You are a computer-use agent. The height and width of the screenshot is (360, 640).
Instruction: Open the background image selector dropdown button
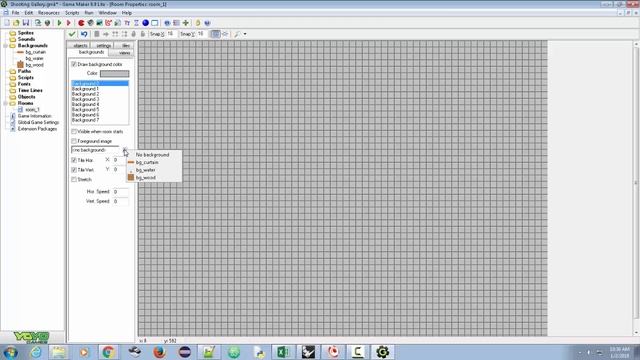[125, 150]
